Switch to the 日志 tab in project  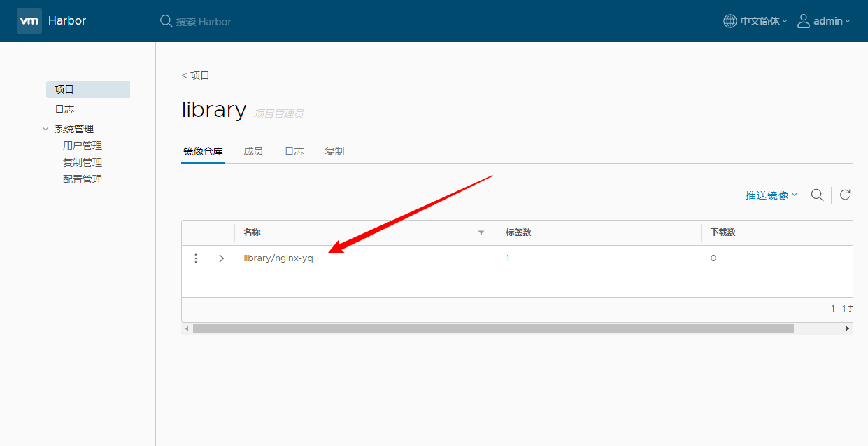pos(294,151)
